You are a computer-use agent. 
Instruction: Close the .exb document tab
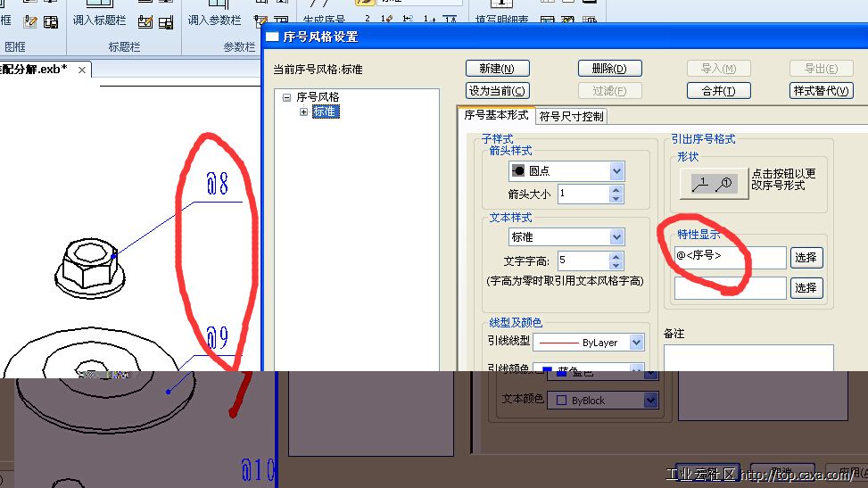[x=82, y=70]
